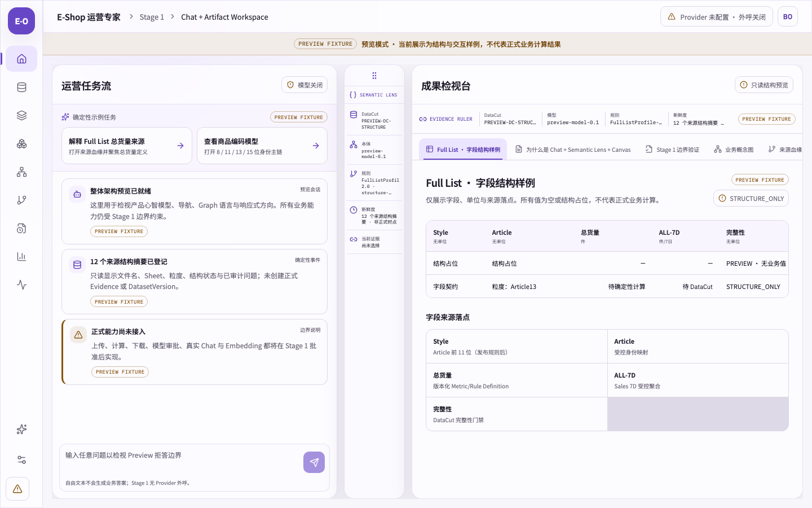Open the layers stack icon in sidebar
This screenshot has height=508, width=812.
click(x=21, y=115)
